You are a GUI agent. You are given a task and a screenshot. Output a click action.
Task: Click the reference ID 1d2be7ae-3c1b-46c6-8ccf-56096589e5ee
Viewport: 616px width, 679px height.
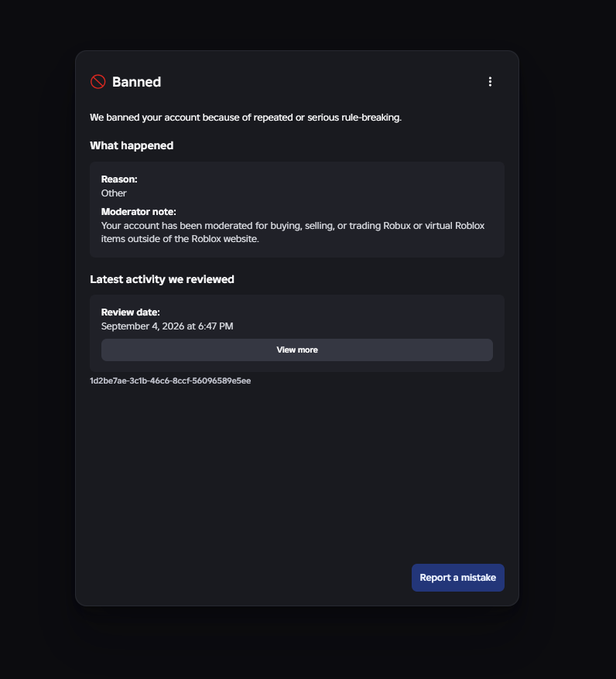(171, 381)
